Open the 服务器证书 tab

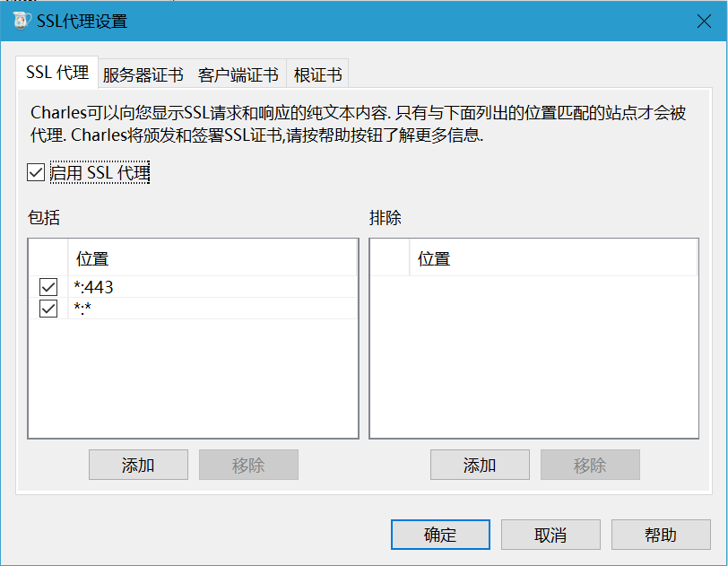pos(143,74)
